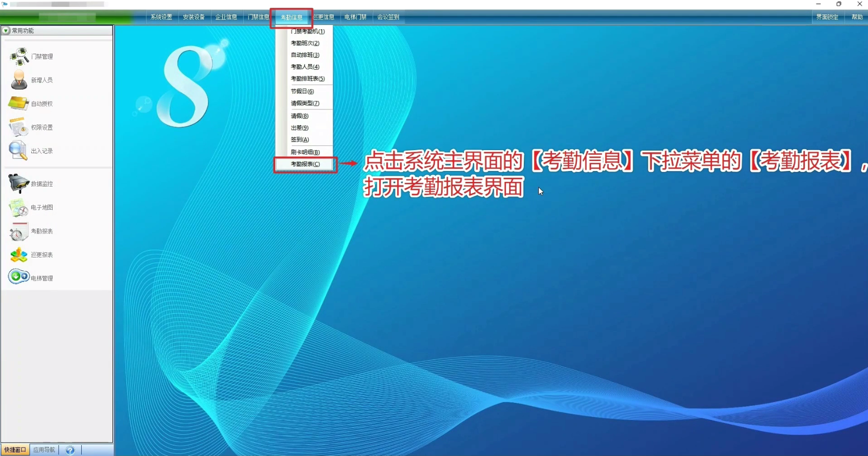The height and width of the screenshot is (456, 868).
Task: Select 请假类型(7) menu entry
Action: pyautogui.click(x=305, y=103)
